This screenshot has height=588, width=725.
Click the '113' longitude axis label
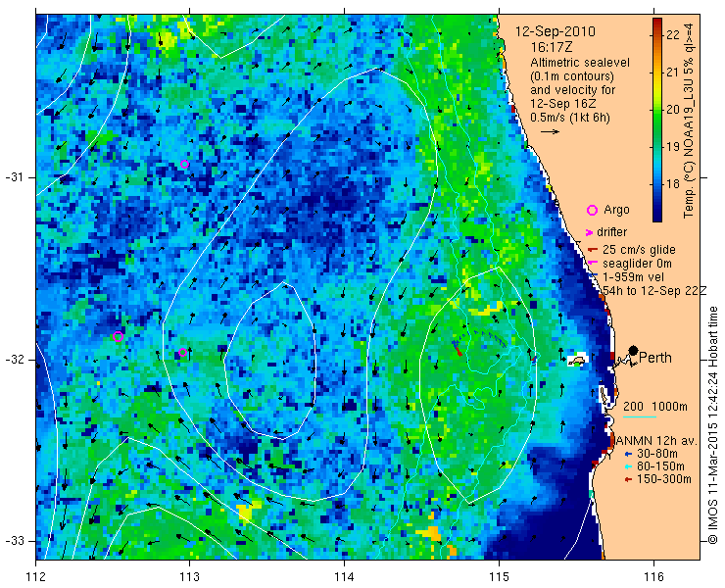click(x=189, y=576)
